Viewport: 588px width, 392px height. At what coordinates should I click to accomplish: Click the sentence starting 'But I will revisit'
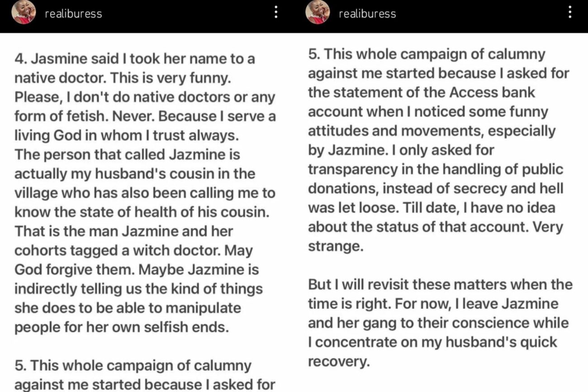tap(439, 285)
